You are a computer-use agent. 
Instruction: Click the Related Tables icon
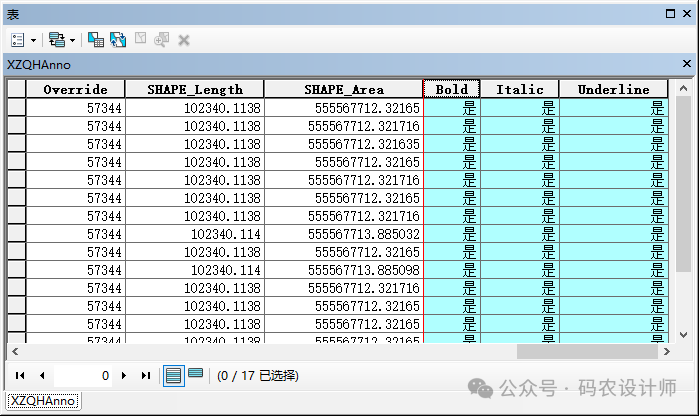click(x=57, y=40)
